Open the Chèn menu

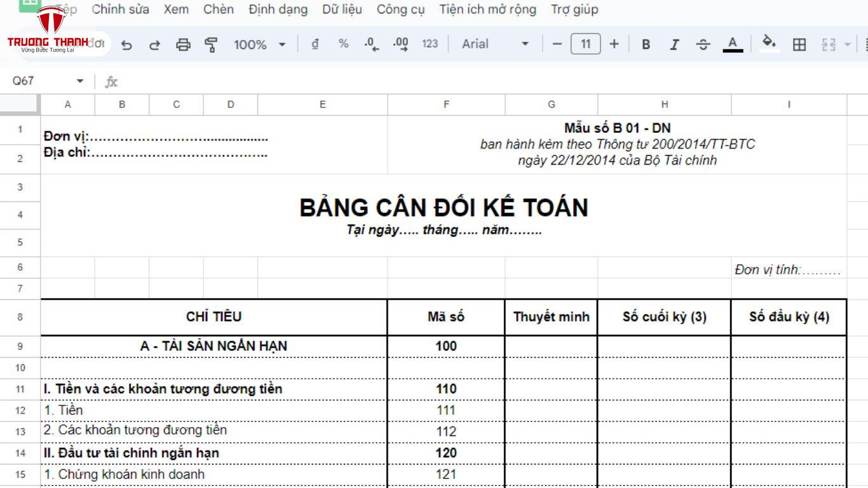click(x=219, y=10)
